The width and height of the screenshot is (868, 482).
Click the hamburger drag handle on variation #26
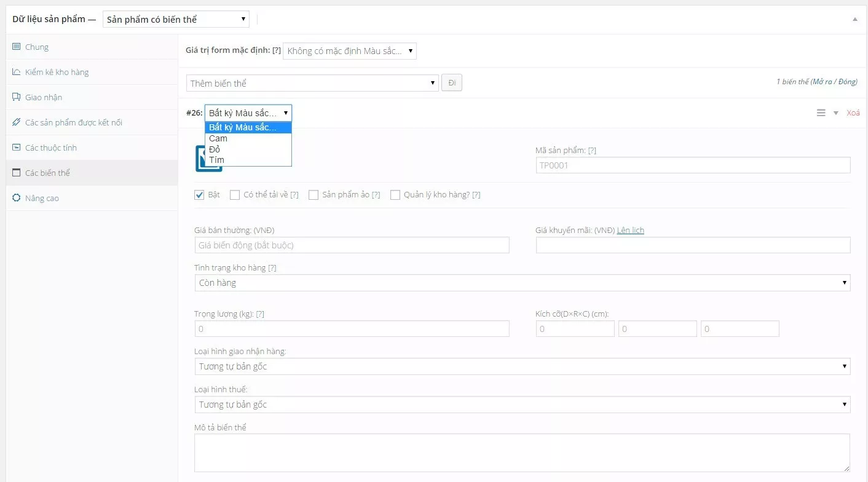click(x=821, y=113)
